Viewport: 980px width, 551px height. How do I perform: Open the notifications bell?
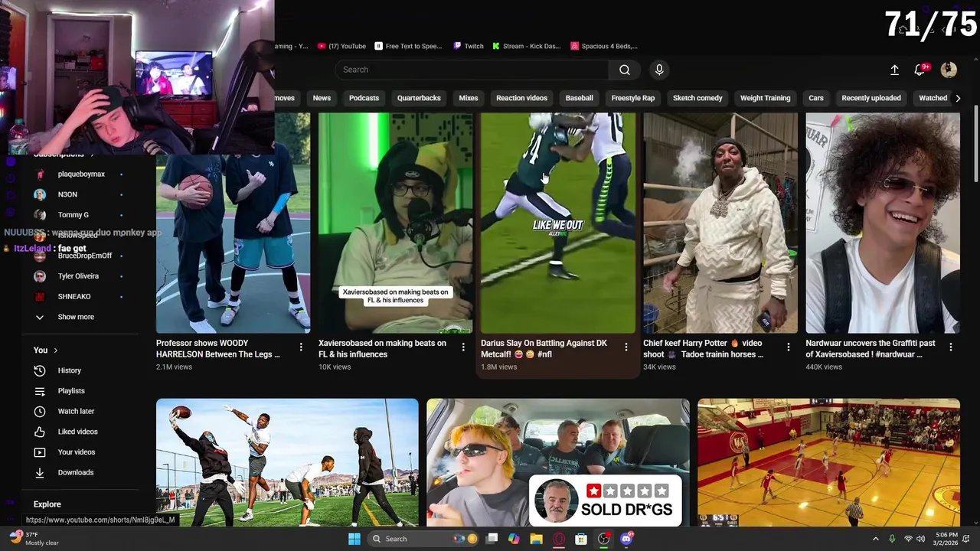[920, 70]
